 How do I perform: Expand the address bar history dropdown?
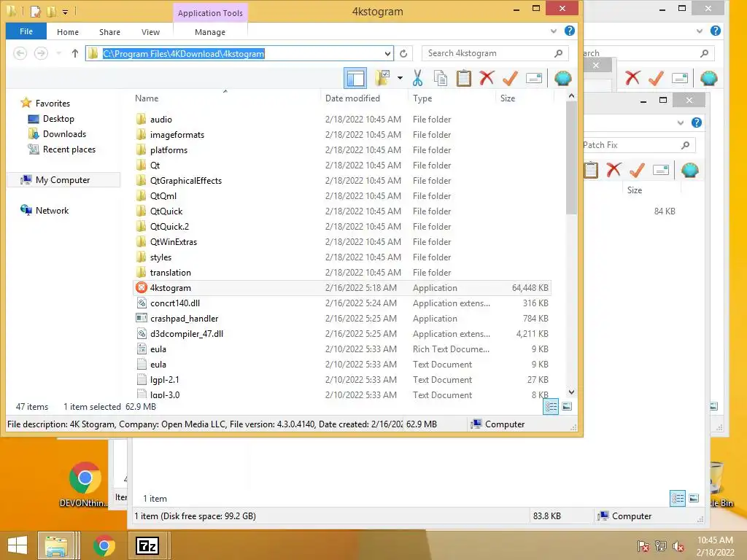pos(388,53)
